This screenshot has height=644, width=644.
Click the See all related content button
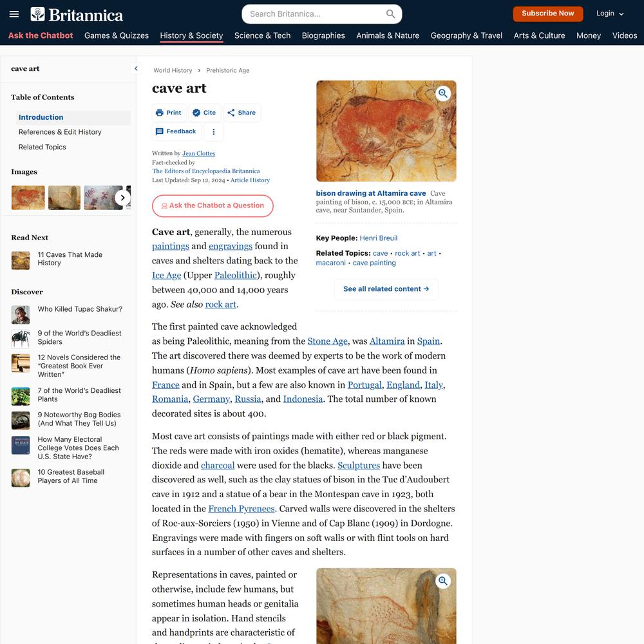[x=386, y=289]
